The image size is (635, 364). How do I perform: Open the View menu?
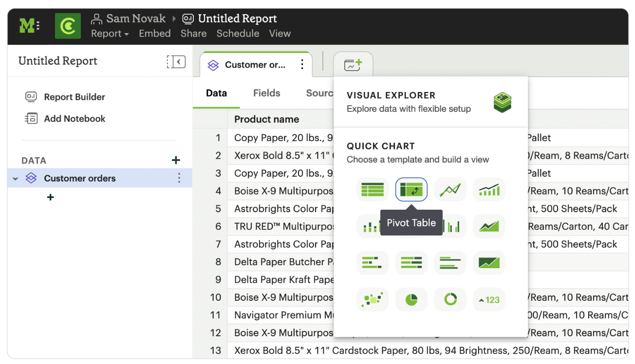(280, 34)
